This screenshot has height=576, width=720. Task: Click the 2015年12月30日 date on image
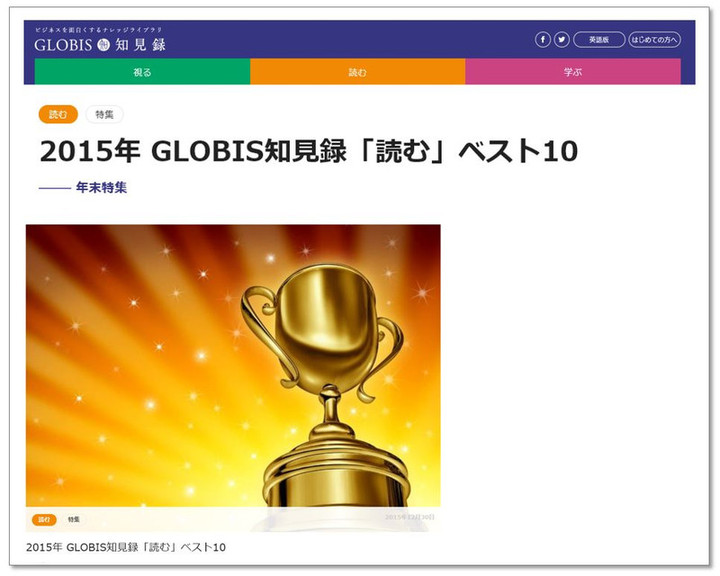tap(410, 517)
